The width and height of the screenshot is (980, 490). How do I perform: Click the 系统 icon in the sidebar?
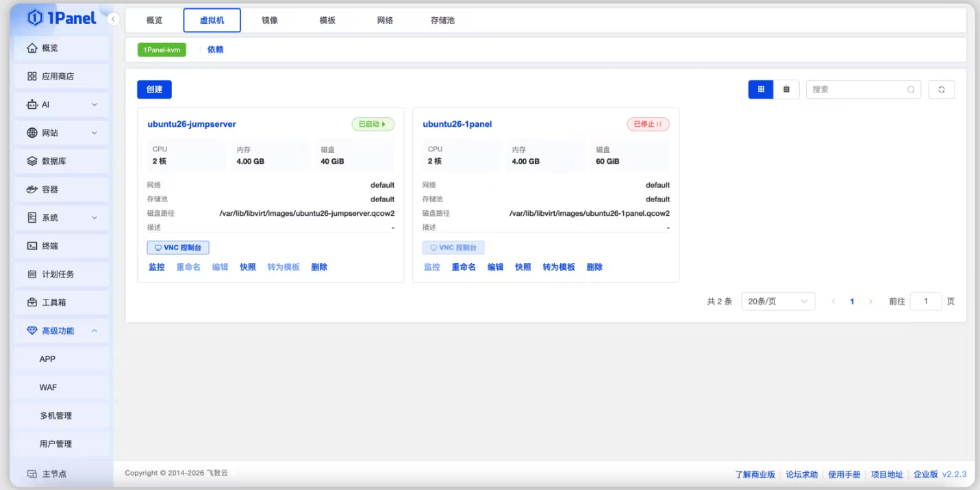point(32,217)
